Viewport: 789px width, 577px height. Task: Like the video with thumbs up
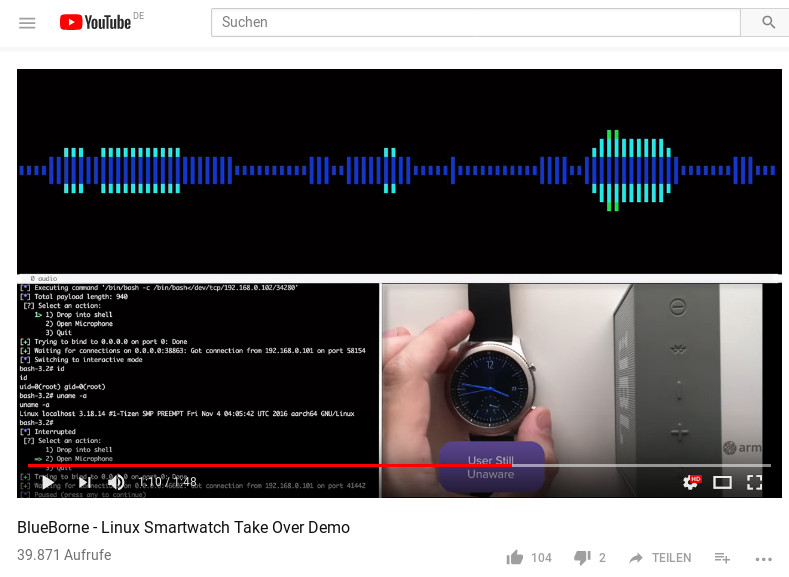click(x=515, y=557)
